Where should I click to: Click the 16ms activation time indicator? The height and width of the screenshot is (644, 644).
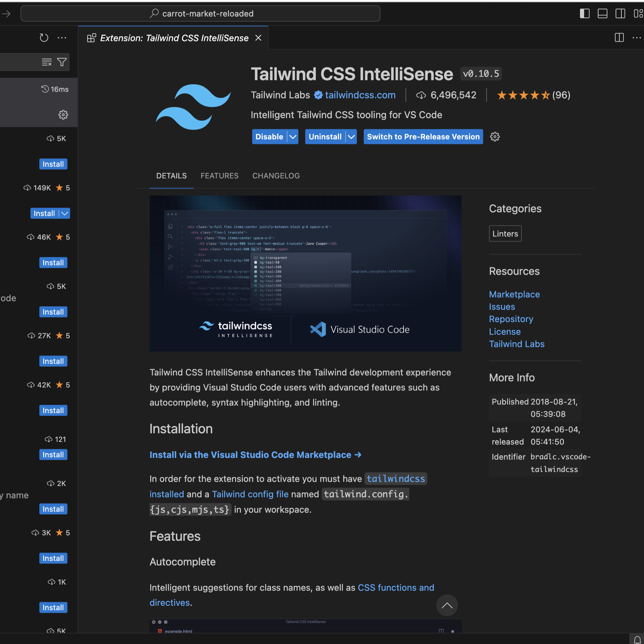pyautogui.click(x=55, y=89)
